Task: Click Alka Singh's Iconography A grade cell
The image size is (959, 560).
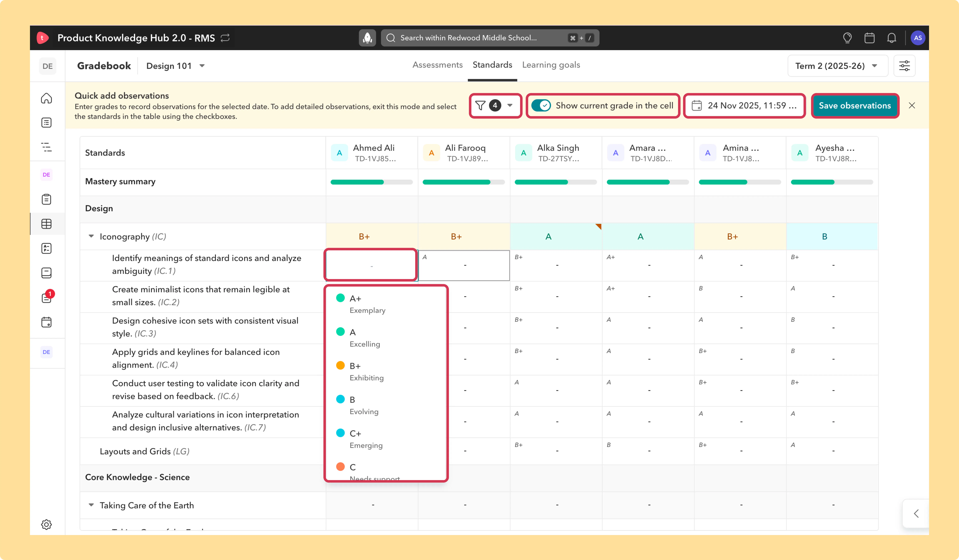Action: click(x=556, y=236)
